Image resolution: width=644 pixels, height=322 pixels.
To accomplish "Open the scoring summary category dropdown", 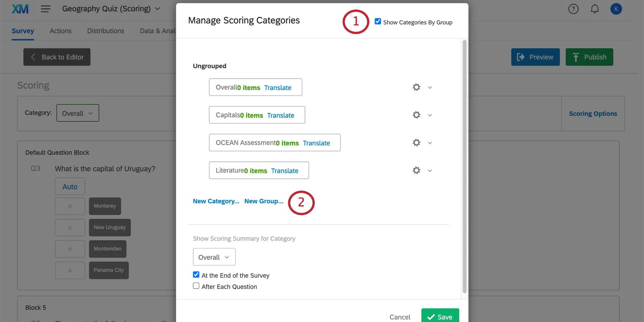I will 214,257.
